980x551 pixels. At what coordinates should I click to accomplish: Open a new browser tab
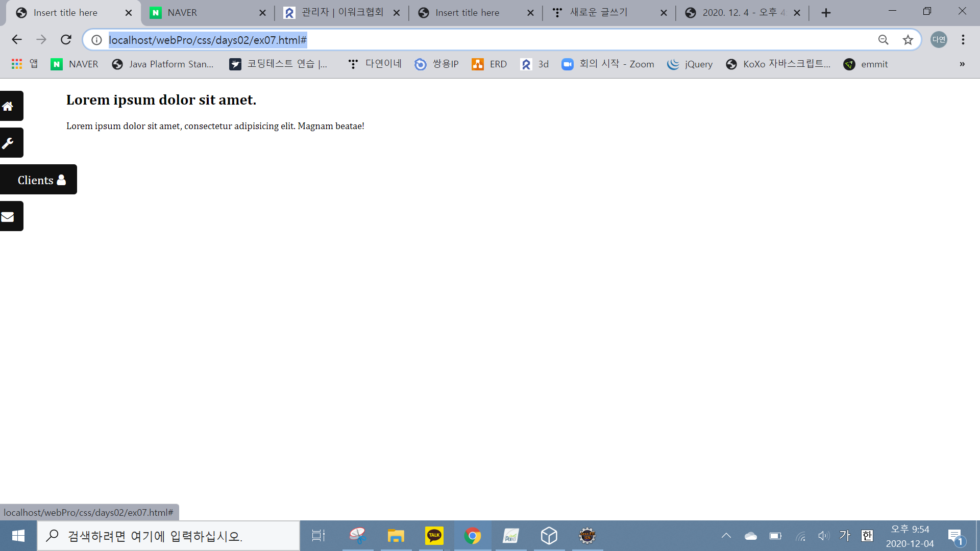click(826, 13)
